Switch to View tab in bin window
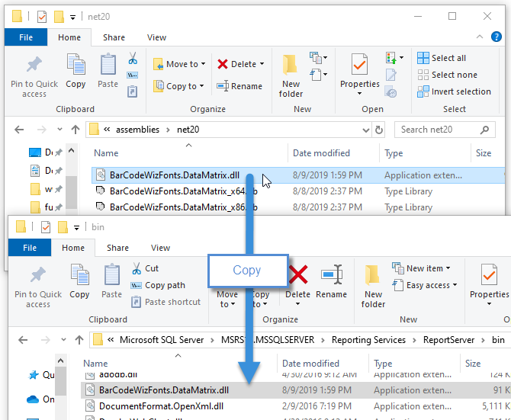This screenshot has height=420, width=511. (x=160, y=248)
